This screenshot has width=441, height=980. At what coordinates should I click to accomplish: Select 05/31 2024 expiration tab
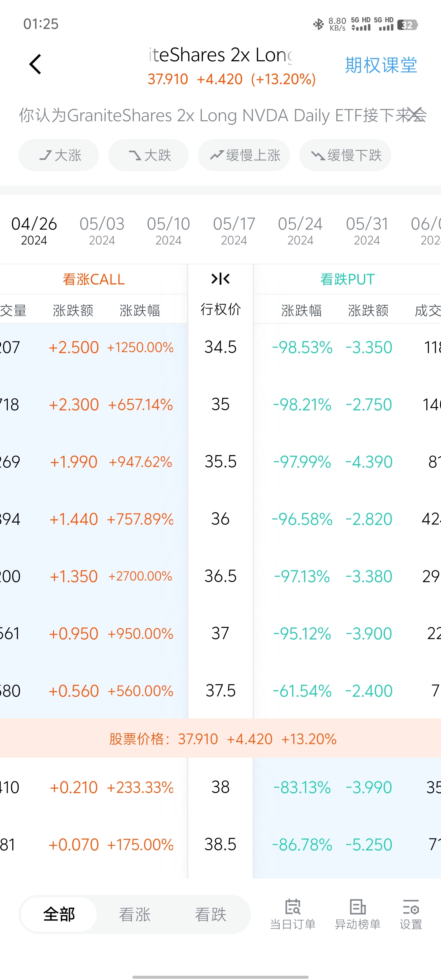(367, 230)
